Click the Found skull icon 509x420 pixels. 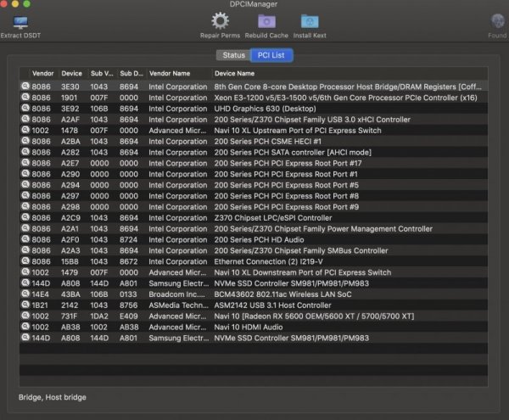[498, 21]
